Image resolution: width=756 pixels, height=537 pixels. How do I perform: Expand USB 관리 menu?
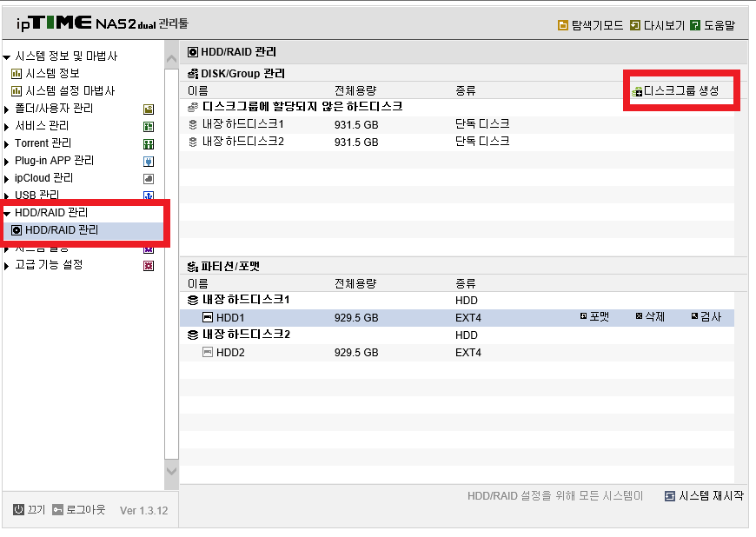tap(6, 196)
